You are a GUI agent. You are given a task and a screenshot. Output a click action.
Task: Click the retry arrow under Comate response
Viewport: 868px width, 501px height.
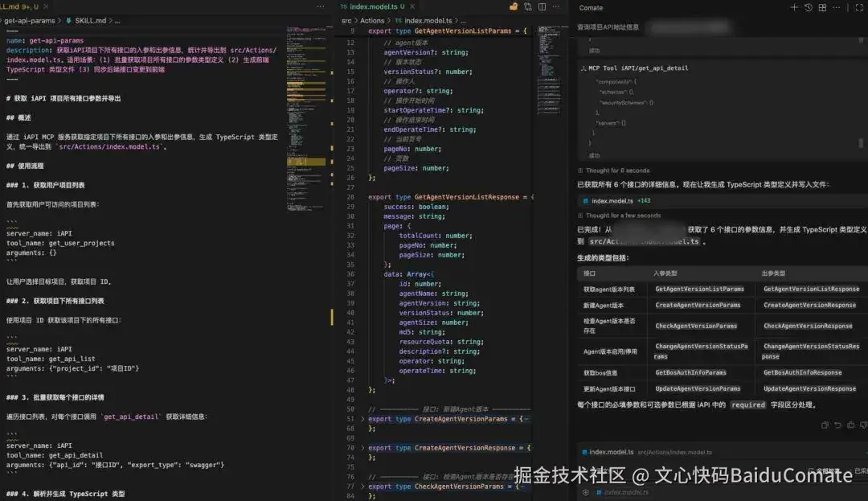837,425
